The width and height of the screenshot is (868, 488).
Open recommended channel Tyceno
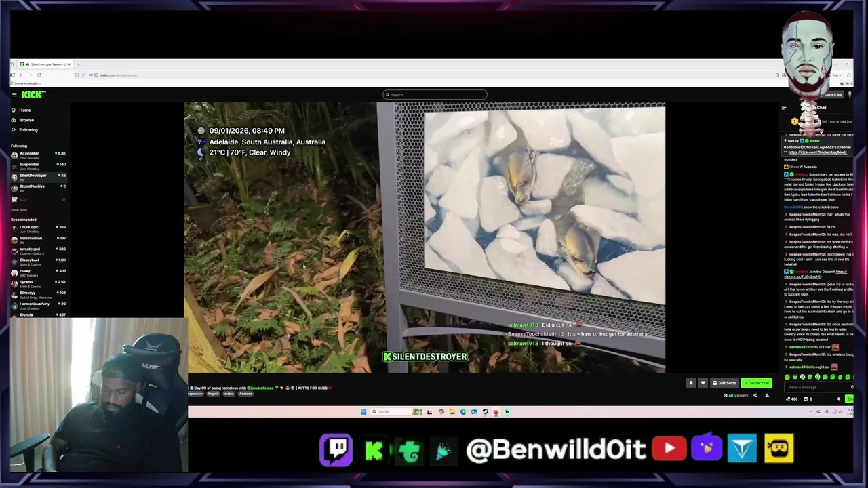click(x=38, y=283)
